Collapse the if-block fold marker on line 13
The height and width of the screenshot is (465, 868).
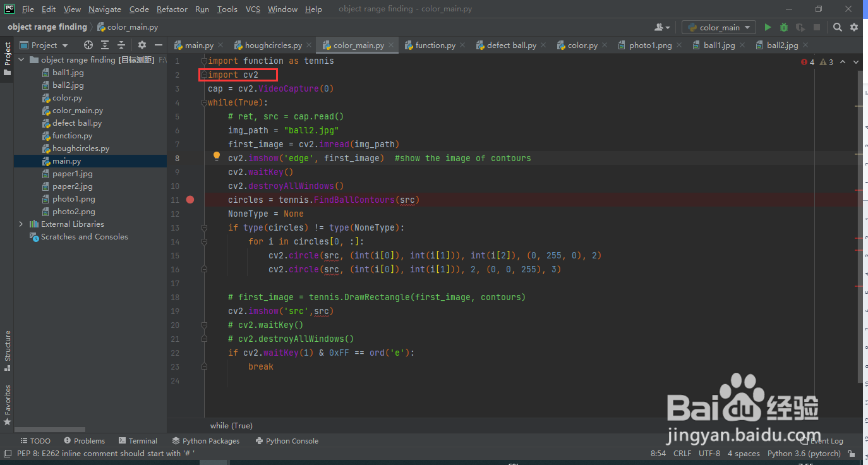[204, 227]
